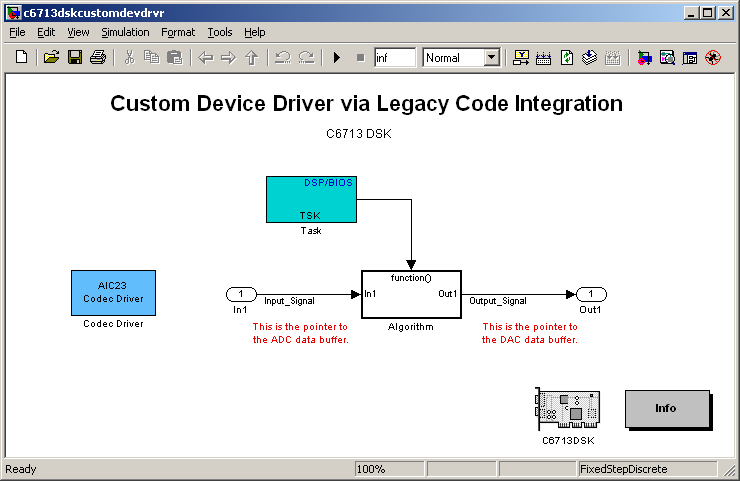Select the cyan DSP/BIOS Task block

click(311, 199)
